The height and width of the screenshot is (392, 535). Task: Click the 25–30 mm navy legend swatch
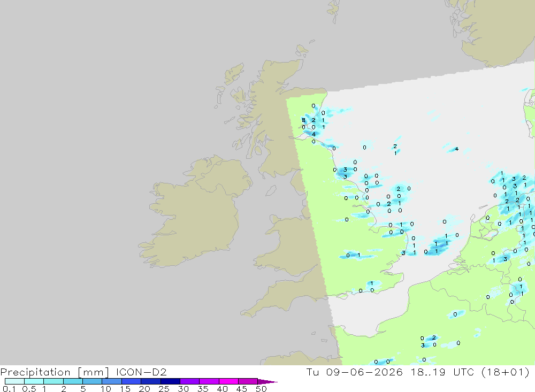(170, 381)
